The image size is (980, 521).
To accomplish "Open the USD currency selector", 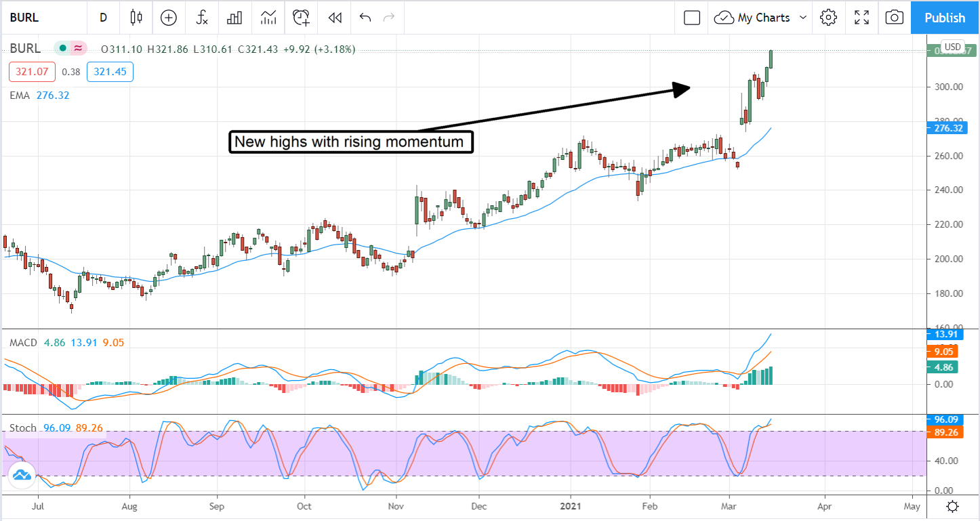I will (953, 47).
